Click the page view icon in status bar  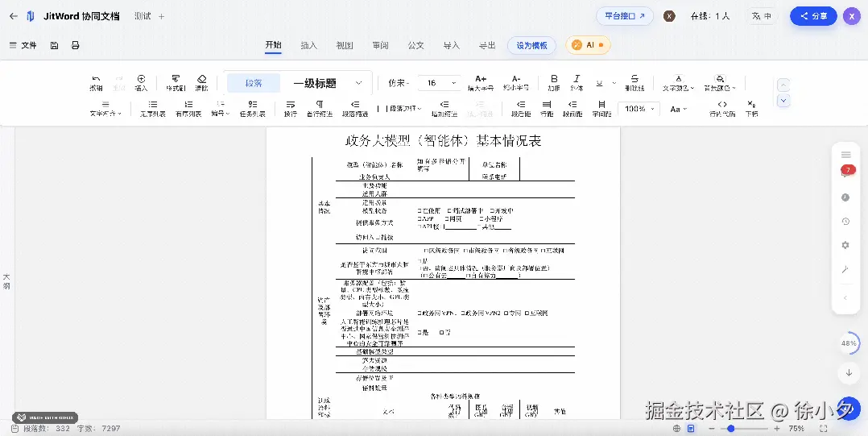coord(691,428)
